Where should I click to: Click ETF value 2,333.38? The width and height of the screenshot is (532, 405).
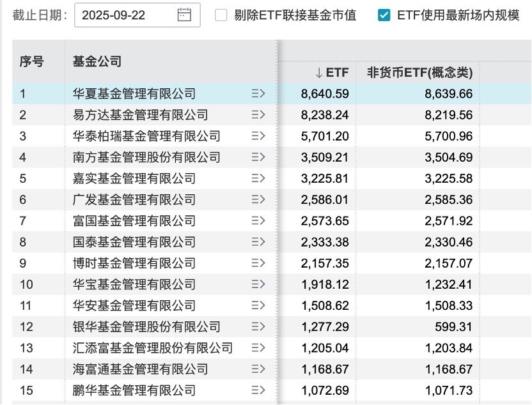pyautogui.click(x=325, y=242)
